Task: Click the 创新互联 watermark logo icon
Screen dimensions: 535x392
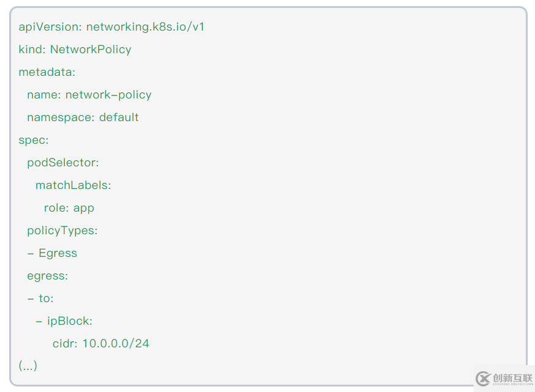Action: coord(484,379)
